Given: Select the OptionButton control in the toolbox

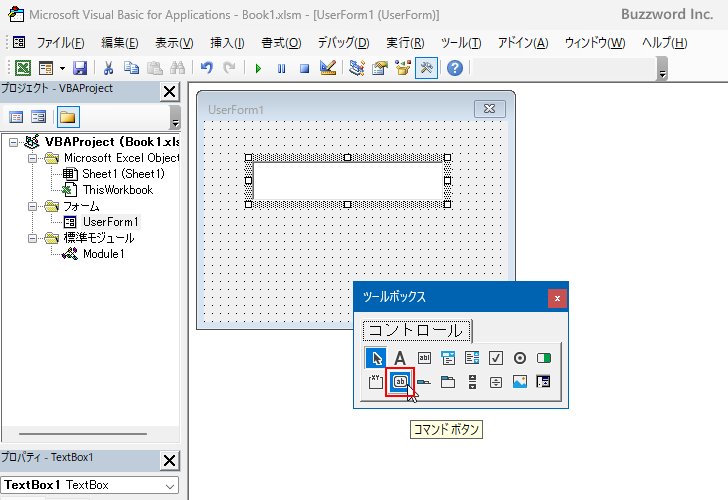Looking at the screenshot, I should click(x=520, y=357).
